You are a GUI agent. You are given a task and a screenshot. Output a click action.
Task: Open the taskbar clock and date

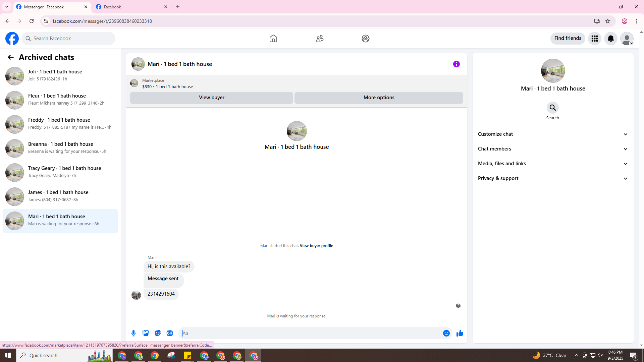[x=615, y=355]
